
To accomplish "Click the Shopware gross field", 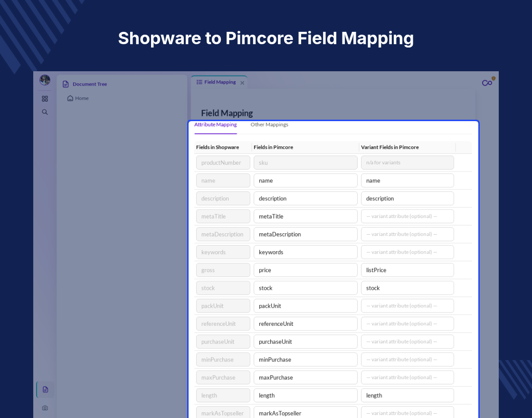I will coord(223,270).
